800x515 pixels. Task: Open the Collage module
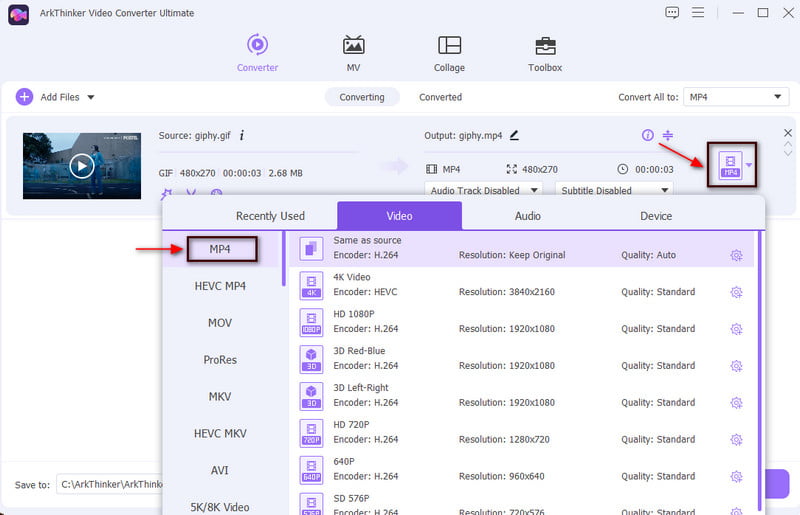pos(449,53)
